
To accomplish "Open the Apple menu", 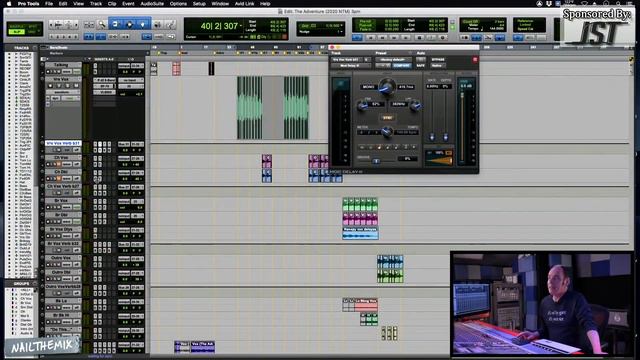I will 9,4.
